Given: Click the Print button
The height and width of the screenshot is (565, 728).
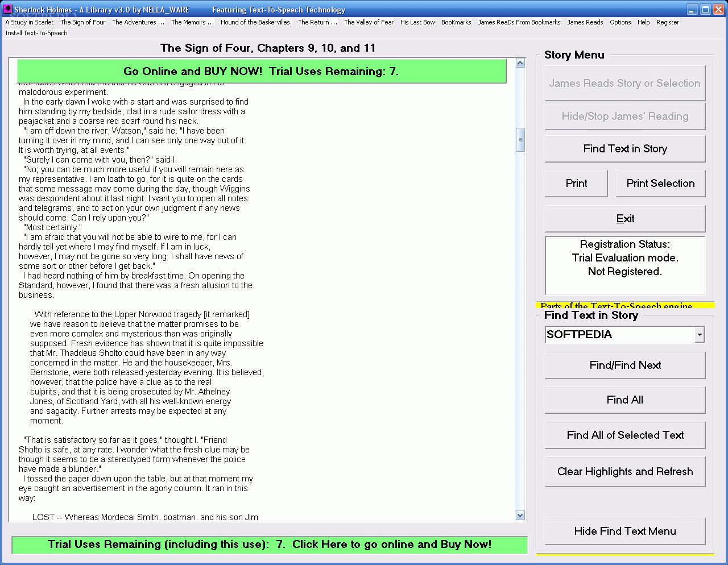Looking at the screenshot, I should pos(576,183).
